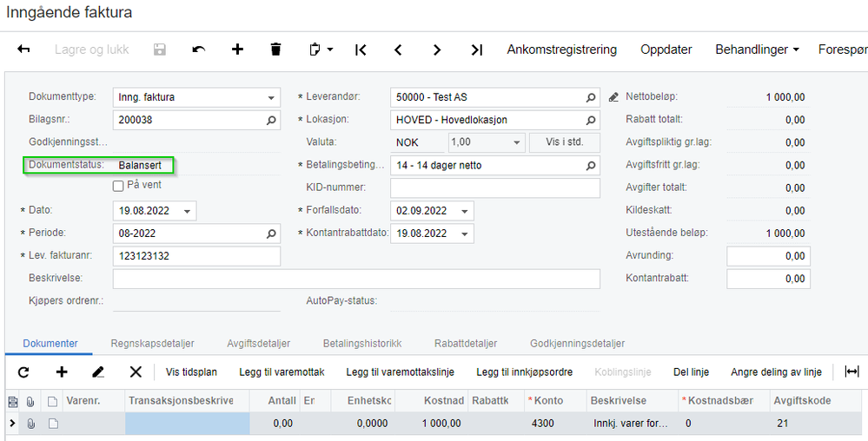
Task: Go to previous record icon
Action: (398, 49)
